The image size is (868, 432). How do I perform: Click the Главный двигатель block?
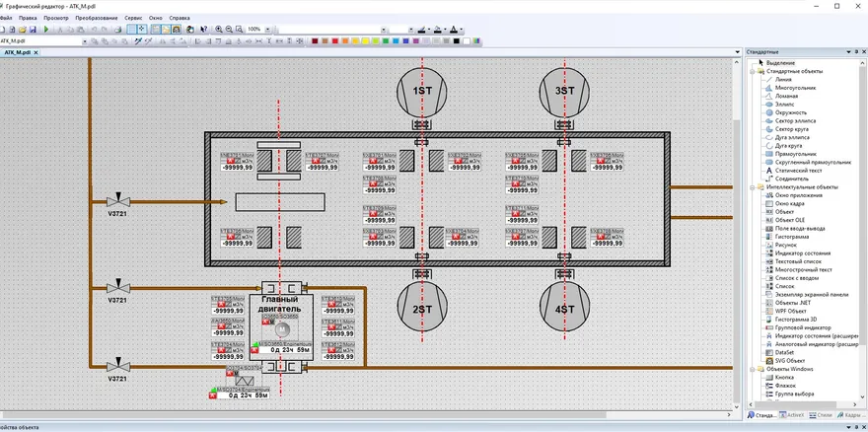281,326
